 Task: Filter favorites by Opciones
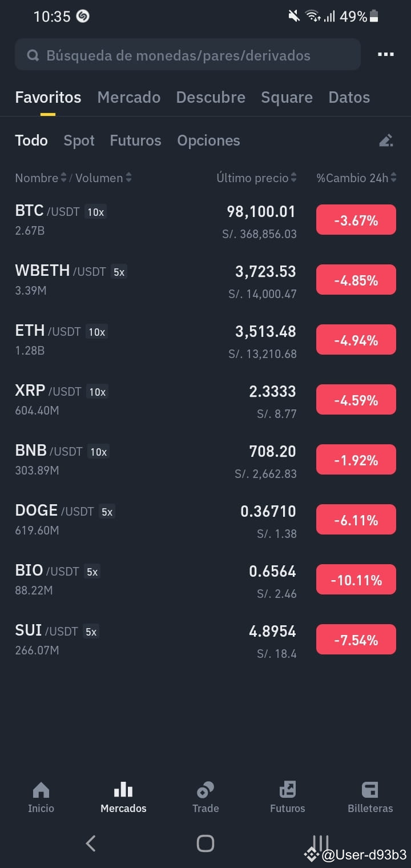coord(208,140)
